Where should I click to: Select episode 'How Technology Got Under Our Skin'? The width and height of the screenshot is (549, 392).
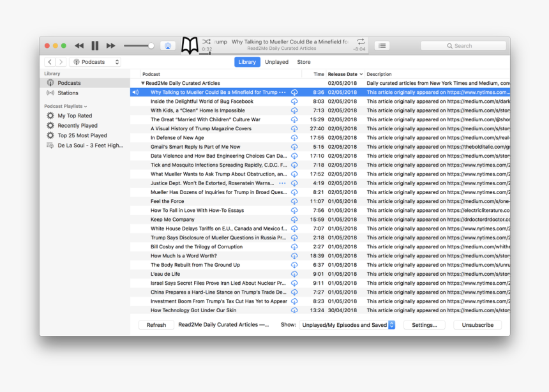320,310
